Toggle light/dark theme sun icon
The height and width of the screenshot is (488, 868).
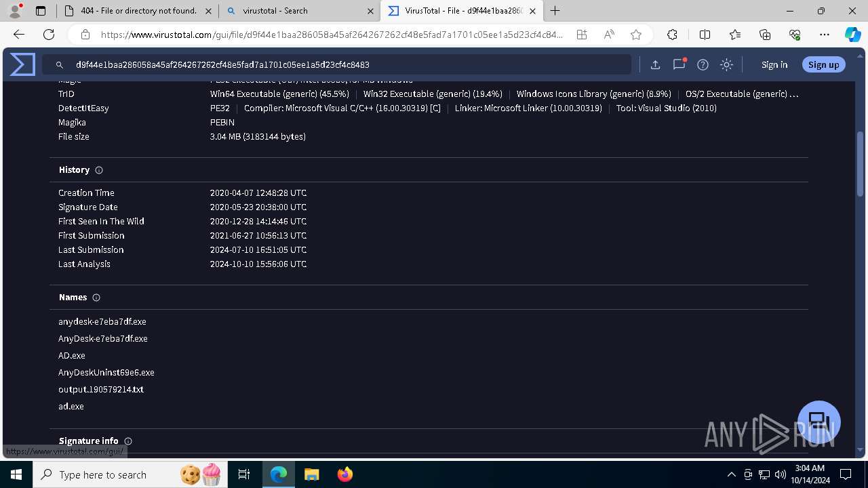[726, 64]
